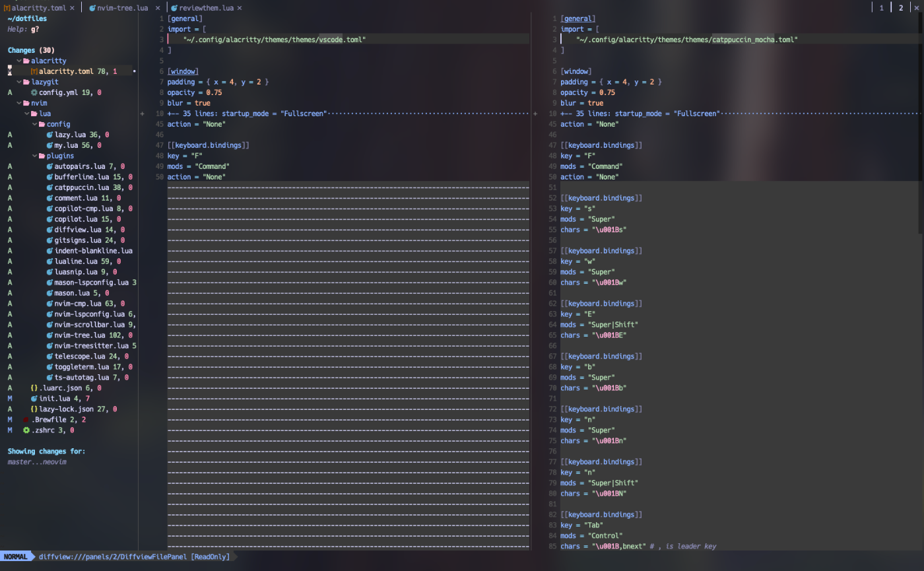Click the Lua icon beside comment.lua

tap(49, 198)
